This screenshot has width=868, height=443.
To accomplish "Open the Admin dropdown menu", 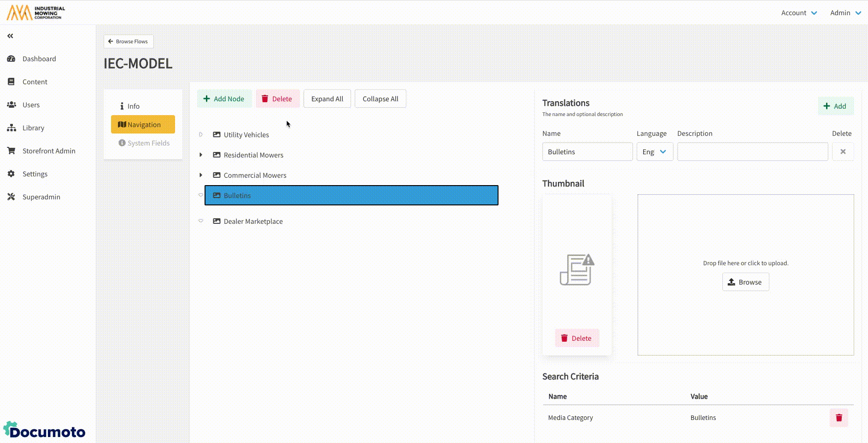I will click(845, 13).
